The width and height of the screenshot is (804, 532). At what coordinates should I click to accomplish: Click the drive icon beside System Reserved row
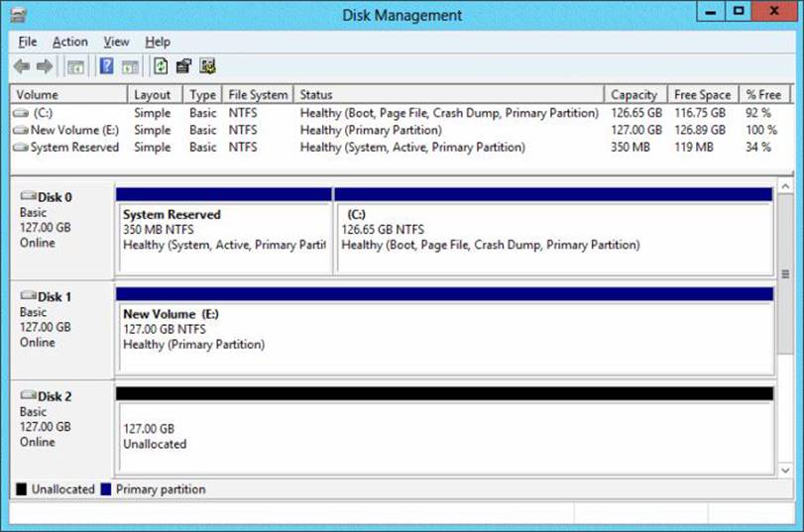(21, 148)
